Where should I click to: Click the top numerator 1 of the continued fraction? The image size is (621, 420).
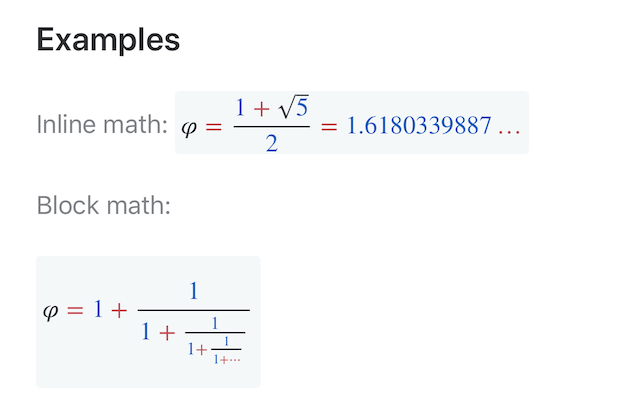[x=193, y=291]
